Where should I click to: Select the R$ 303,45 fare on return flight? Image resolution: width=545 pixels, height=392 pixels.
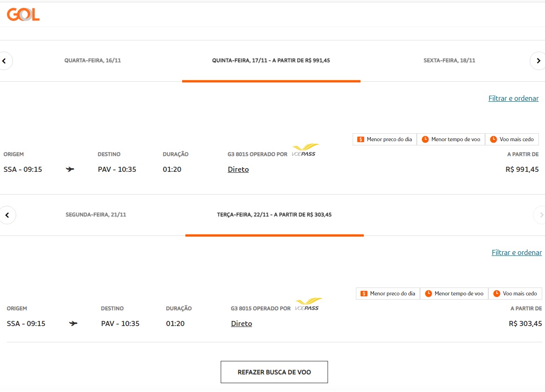pos(525,324)
